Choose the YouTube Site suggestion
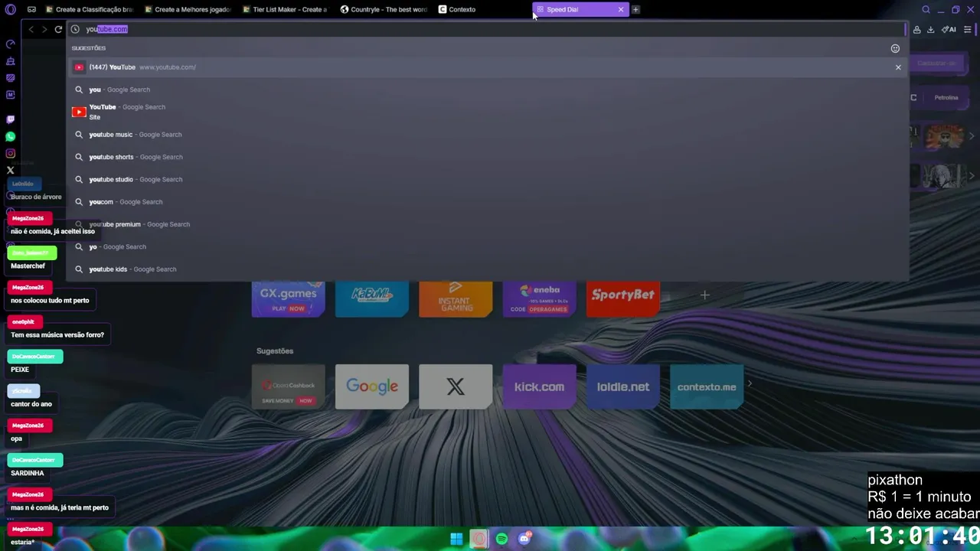This screenshot has width=980, height=551. point(487,112)
